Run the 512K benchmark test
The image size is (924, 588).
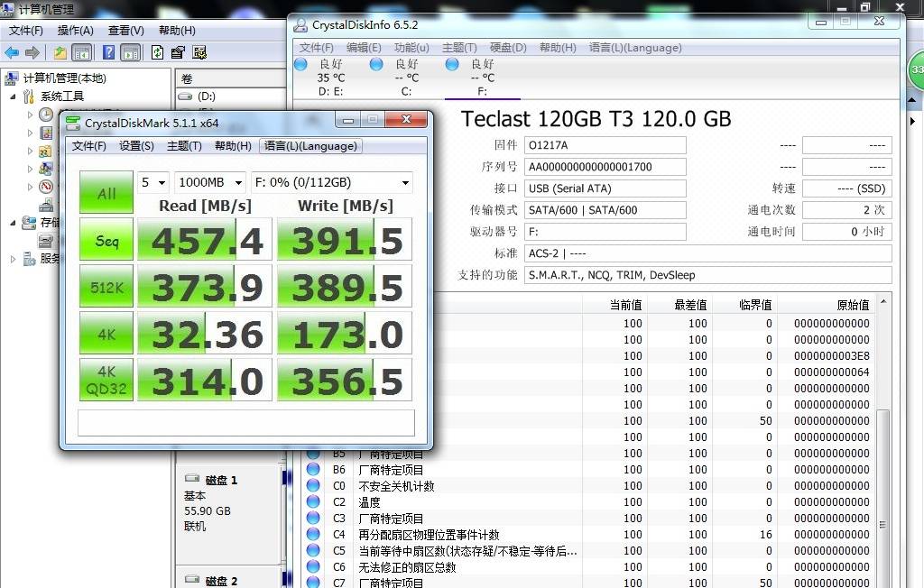click(106, 286)
